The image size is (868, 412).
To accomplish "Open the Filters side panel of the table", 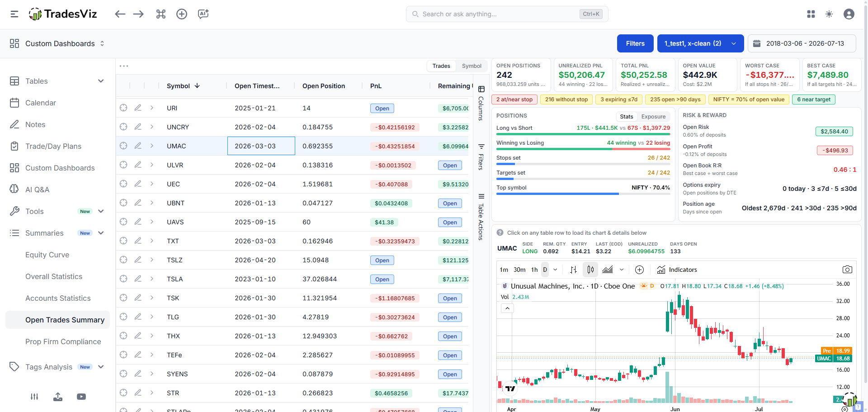I will 481,157.
